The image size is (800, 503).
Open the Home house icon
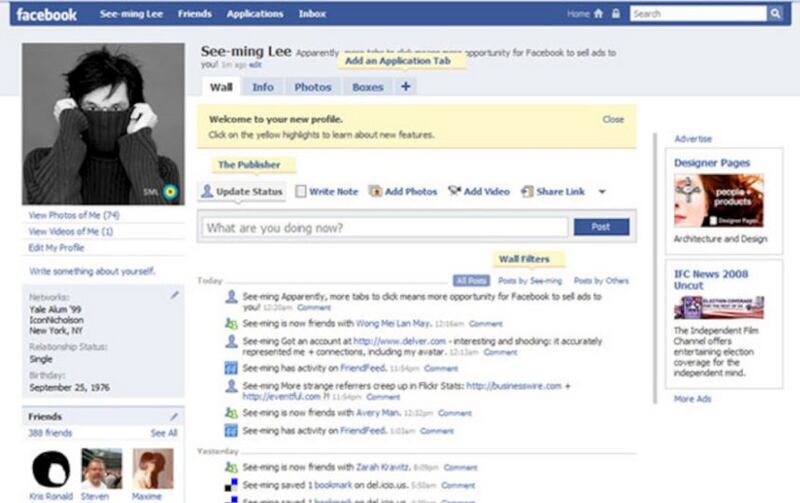pos(598,14)
